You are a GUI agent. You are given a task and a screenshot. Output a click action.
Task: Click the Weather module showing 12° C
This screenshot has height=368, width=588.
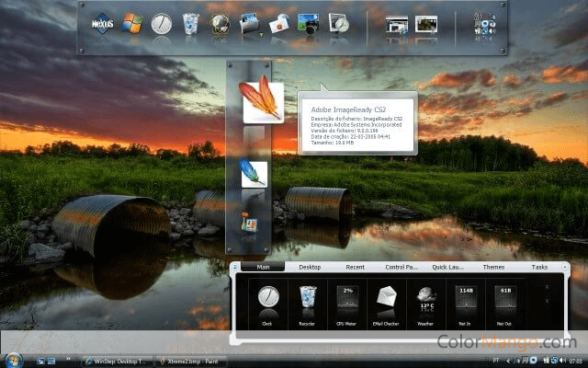426,305
